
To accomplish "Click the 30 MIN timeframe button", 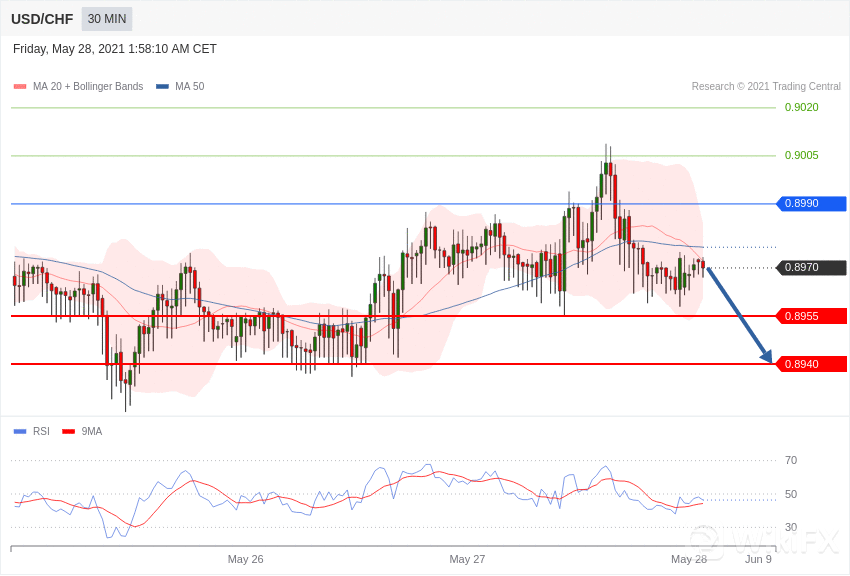I will [x=106, y=19].
